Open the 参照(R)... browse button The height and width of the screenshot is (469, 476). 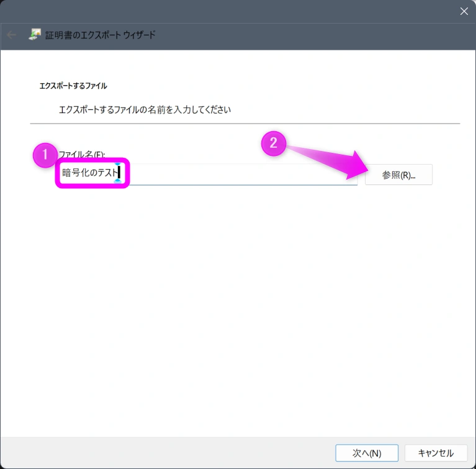[398, 175]
